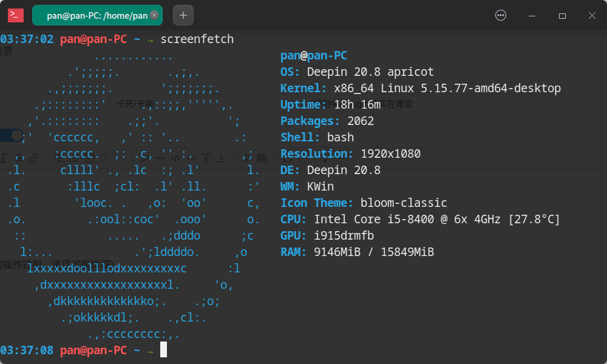Click the blinking cursor at the prompt
Image resolution: width=607 pixels, height=364 pixels.
pos(163,350)
